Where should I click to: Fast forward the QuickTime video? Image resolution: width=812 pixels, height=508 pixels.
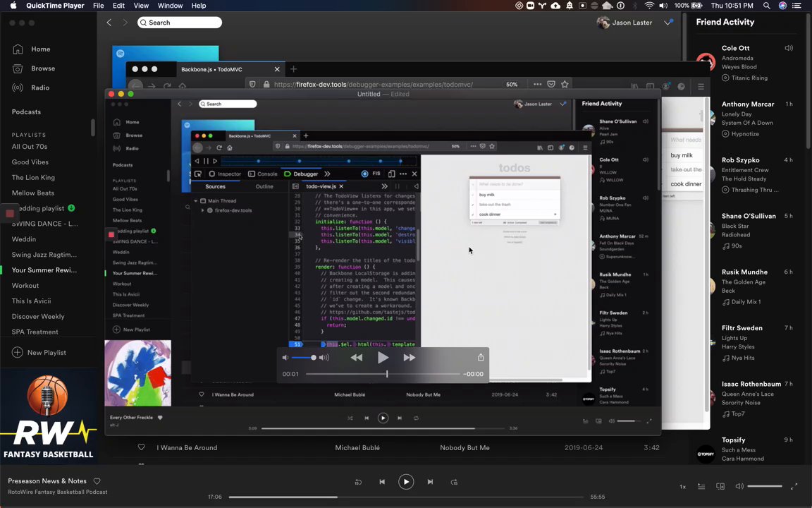click(x=409, y=358)
